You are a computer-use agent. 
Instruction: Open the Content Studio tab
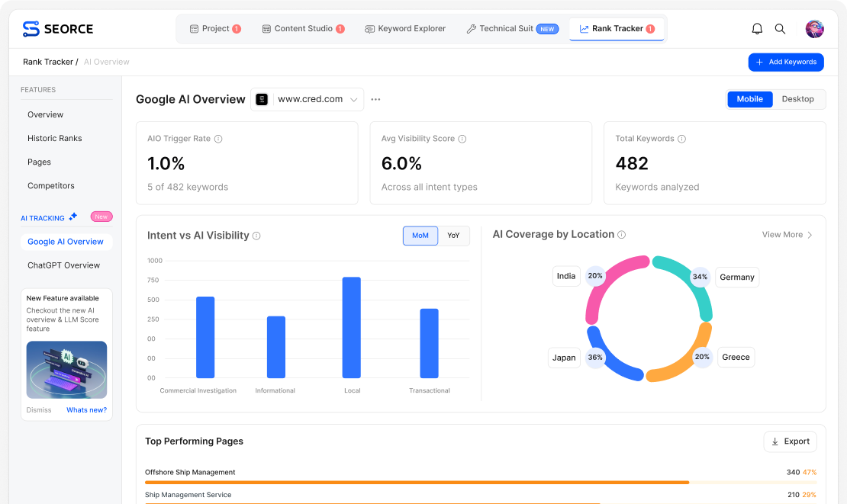(303, 28)
